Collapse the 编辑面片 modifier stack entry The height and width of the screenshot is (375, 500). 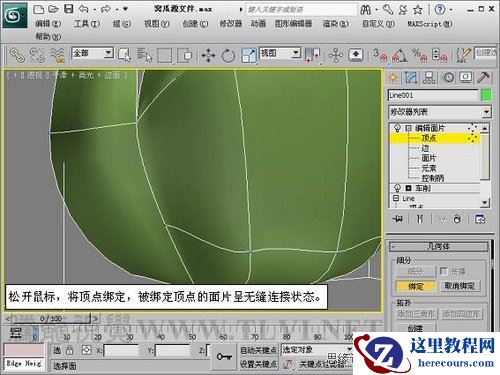click(408, 128)
